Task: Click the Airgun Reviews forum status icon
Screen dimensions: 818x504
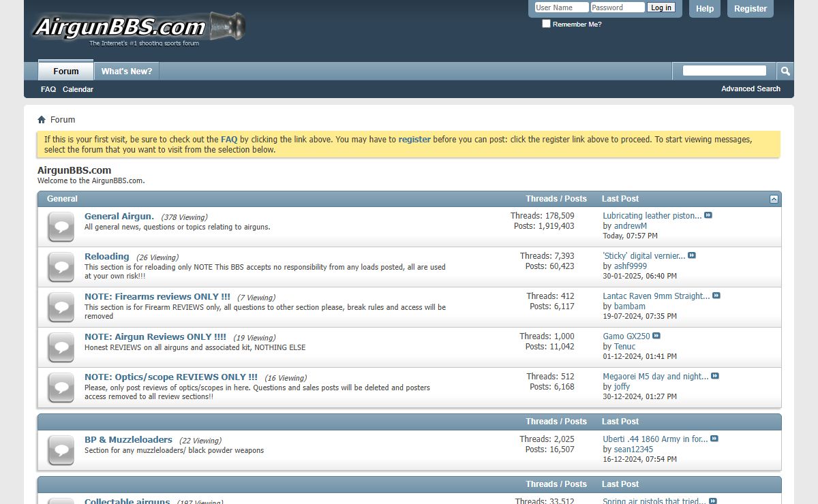Action: (x=61, y=347)
